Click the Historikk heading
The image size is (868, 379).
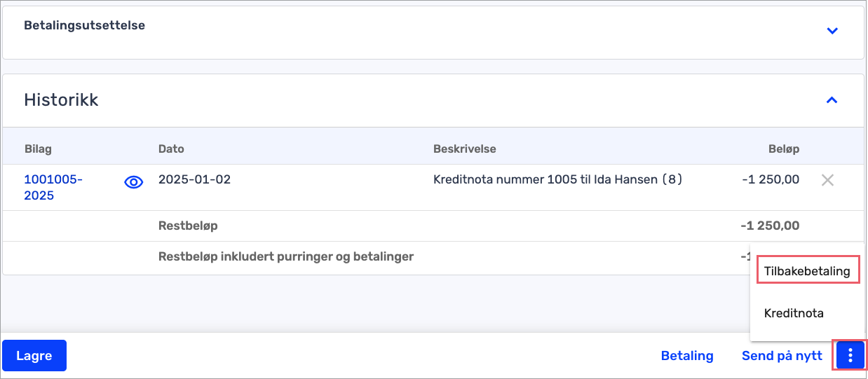pyautogui.click(x=61, y=100)
